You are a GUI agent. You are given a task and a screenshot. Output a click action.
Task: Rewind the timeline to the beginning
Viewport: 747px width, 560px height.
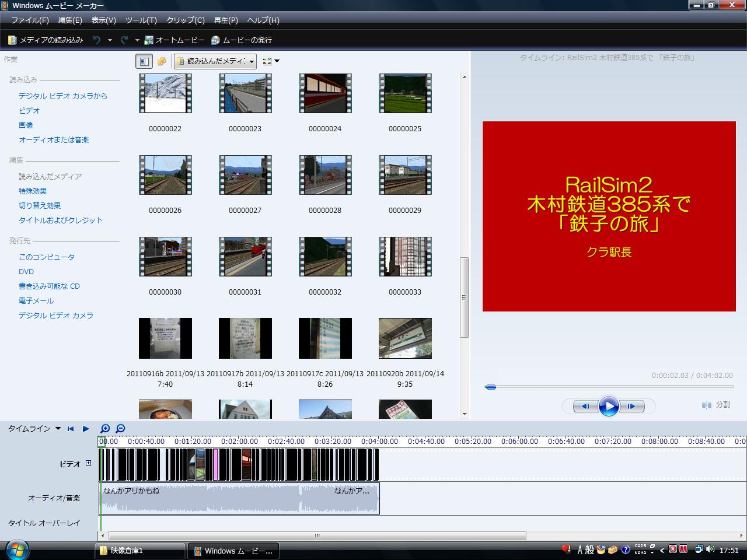coord(71,429)
